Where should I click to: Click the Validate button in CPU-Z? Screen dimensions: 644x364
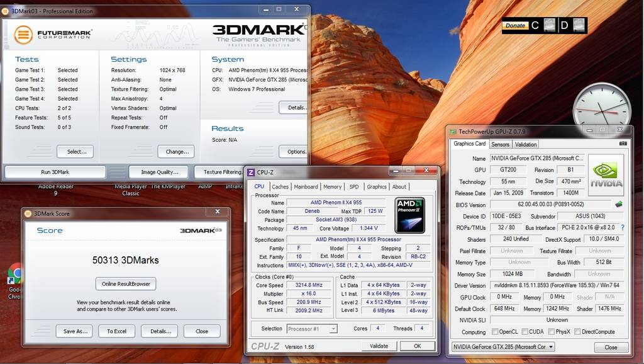pyautogui.click(x=379, y=346)
